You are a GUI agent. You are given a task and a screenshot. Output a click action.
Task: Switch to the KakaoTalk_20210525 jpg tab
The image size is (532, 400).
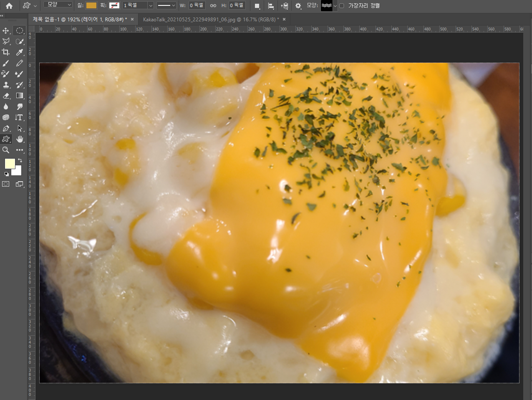pyautogui.click(x=211, y=19)
